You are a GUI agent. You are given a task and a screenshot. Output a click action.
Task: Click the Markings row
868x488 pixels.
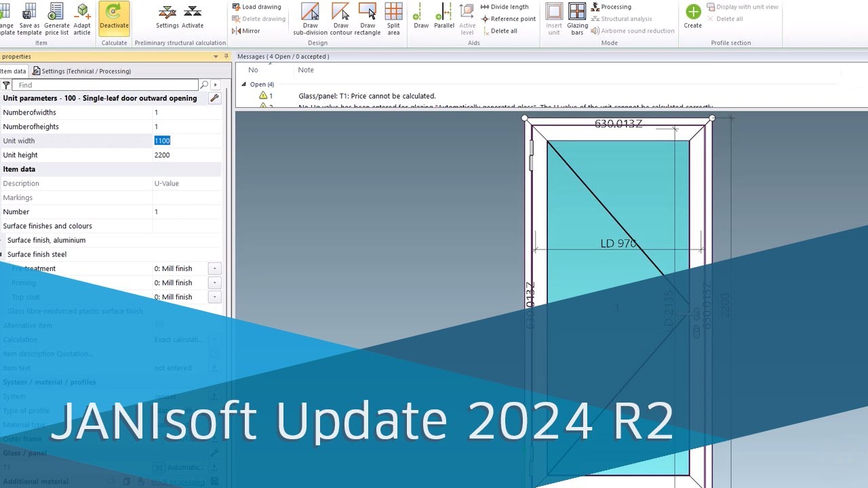click(x=111, y=198)
